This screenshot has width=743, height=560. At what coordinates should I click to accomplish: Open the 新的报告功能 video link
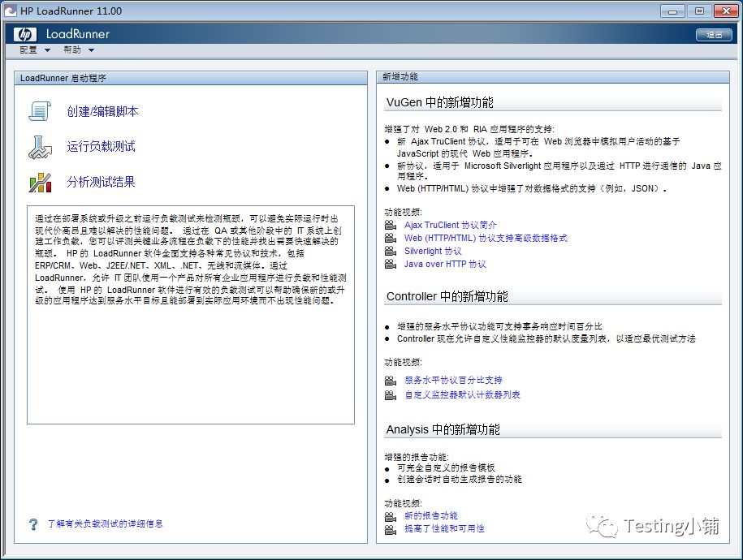click(x=431, y=515)
